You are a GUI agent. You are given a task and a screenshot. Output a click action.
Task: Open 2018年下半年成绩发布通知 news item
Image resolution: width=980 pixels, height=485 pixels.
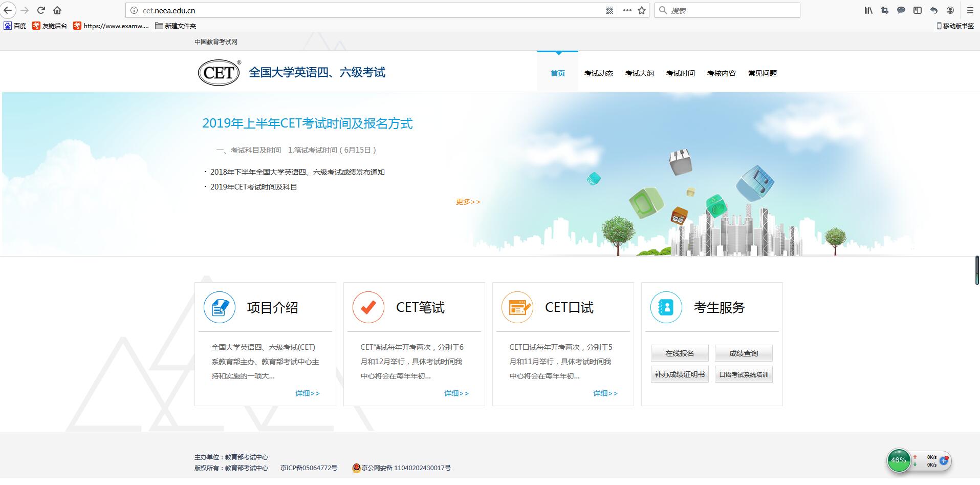pyautogui.click(x=297, y=172)
